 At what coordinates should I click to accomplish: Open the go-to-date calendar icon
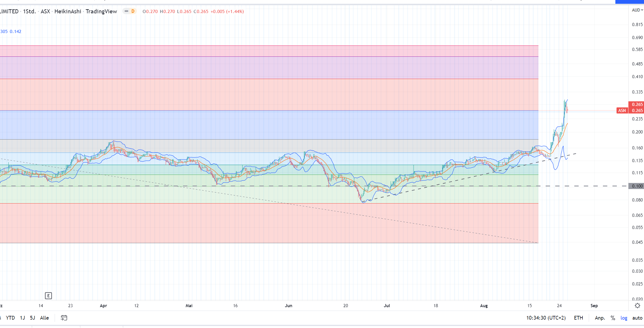64,318
